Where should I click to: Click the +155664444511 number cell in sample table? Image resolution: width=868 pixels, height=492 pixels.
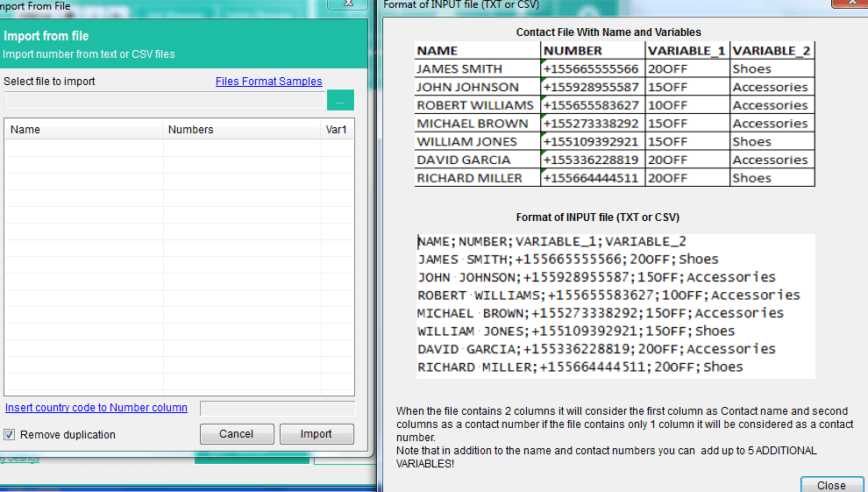pyautogui.click(x=592, y=178)
